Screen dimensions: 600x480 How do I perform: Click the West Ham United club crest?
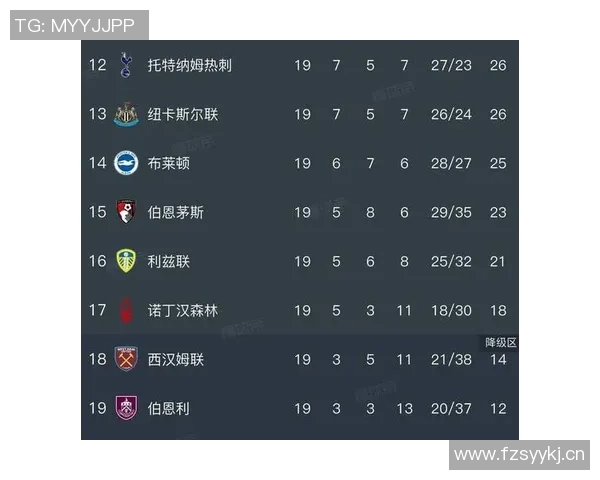pyautogui.click(x=126, y=359)
